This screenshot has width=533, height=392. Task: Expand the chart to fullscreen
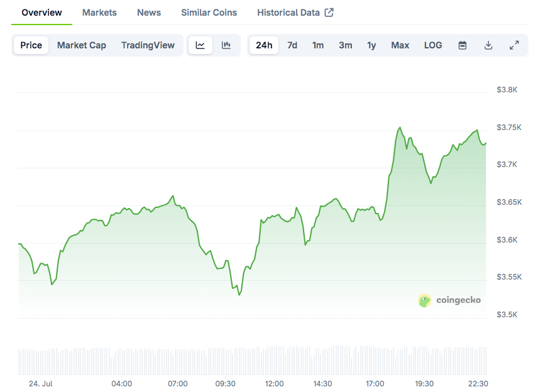514,45
